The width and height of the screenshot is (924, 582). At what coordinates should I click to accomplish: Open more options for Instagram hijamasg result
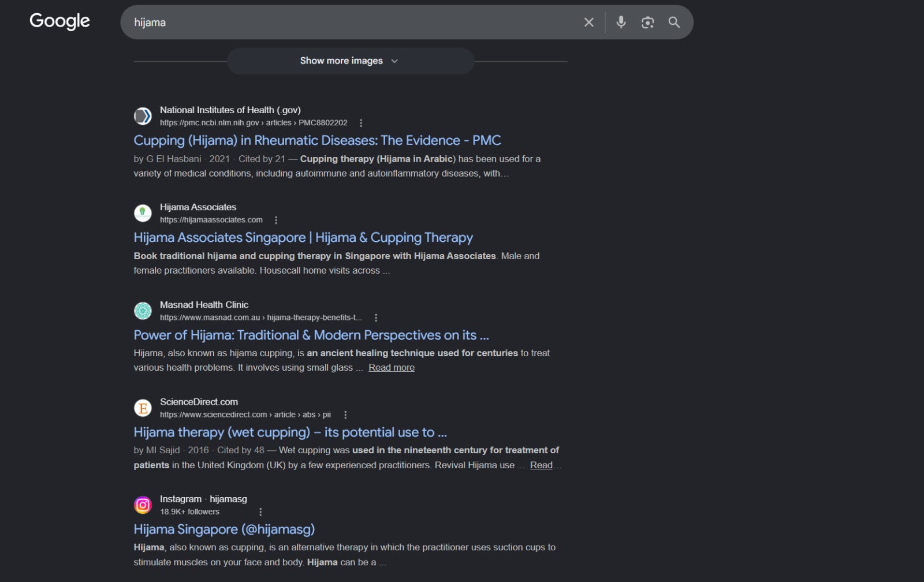pyautogui.click(x=260, y=512)
